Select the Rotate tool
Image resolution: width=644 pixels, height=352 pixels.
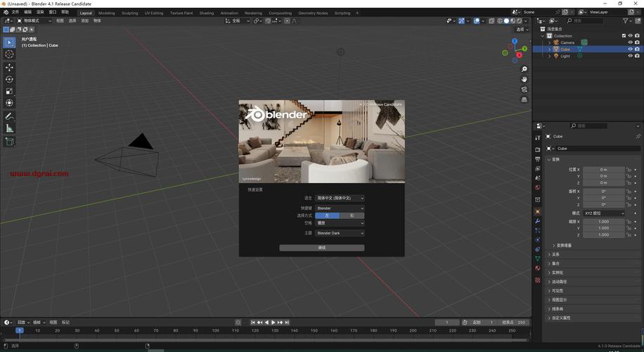coord(9,79)
